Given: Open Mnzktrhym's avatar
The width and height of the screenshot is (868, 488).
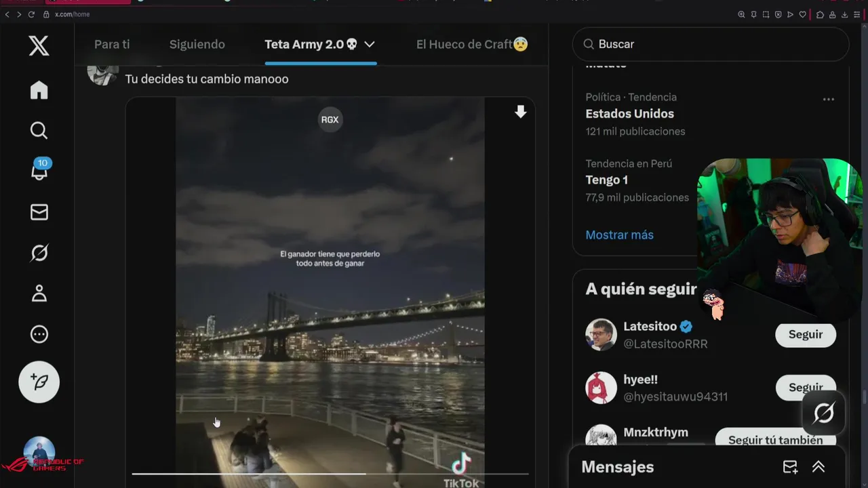Looking at the screenshot, I should 601,436.
